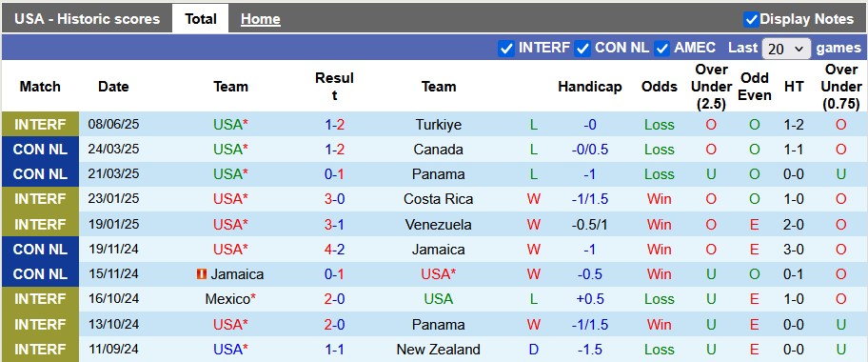
Task: Select the Total tab
Action: [201, 19]
